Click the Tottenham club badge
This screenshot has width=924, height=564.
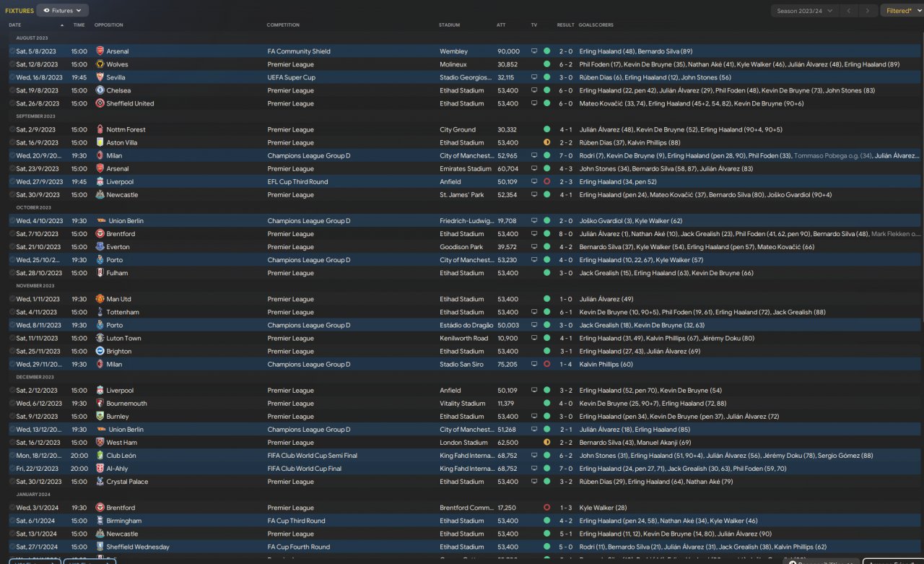tap(100, 312)
